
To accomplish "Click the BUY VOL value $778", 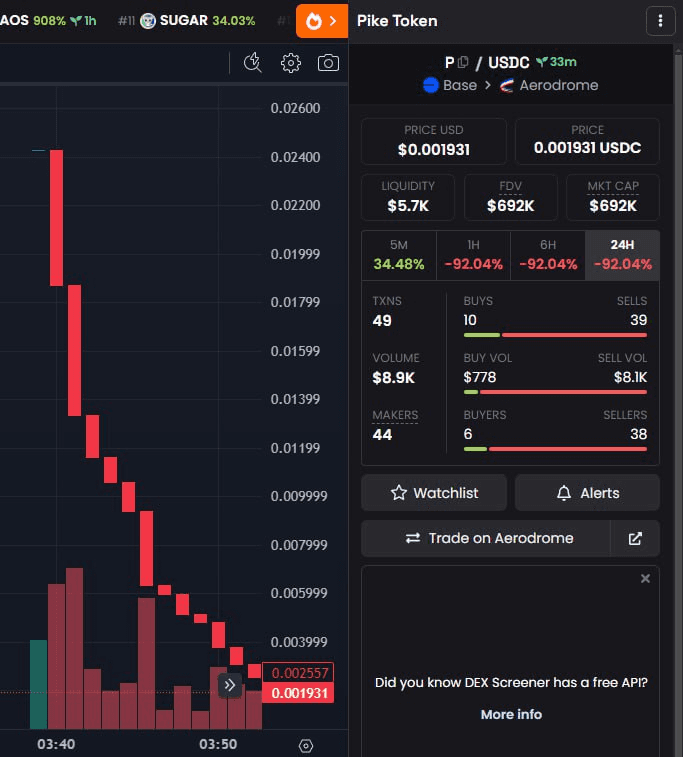I will [480, 377].
